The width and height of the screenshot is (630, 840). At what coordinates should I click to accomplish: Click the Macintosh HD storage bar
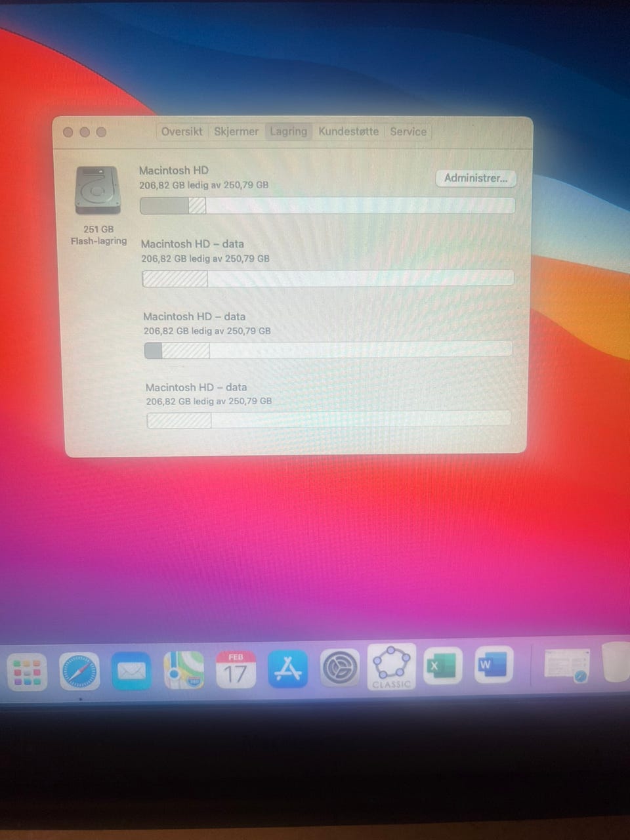click(327, 205)
